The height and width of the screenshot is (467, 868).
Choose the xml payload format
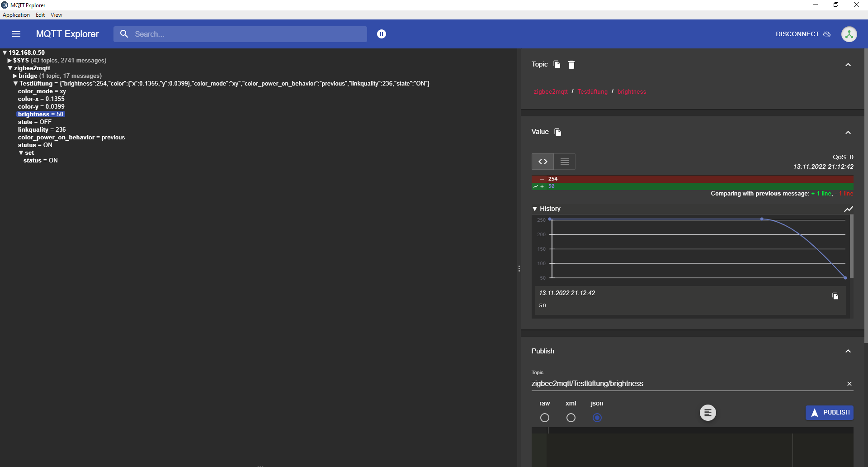[571, 418]
